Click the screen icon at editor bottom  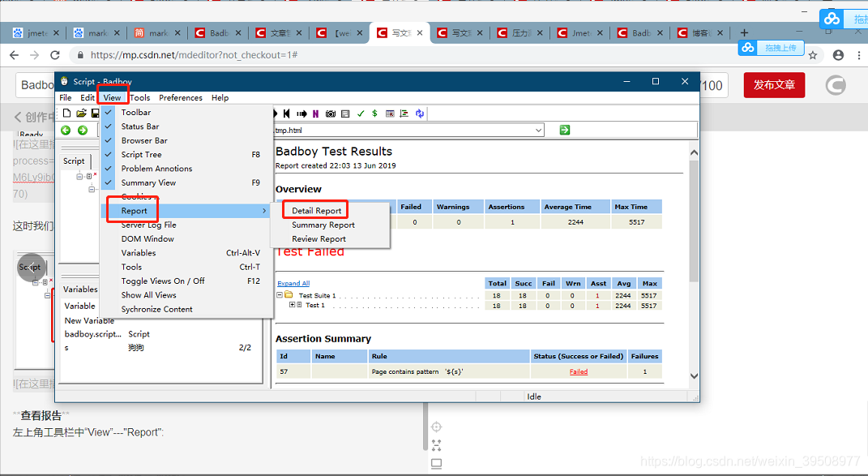pyautogui.click(x=436, y=463)
